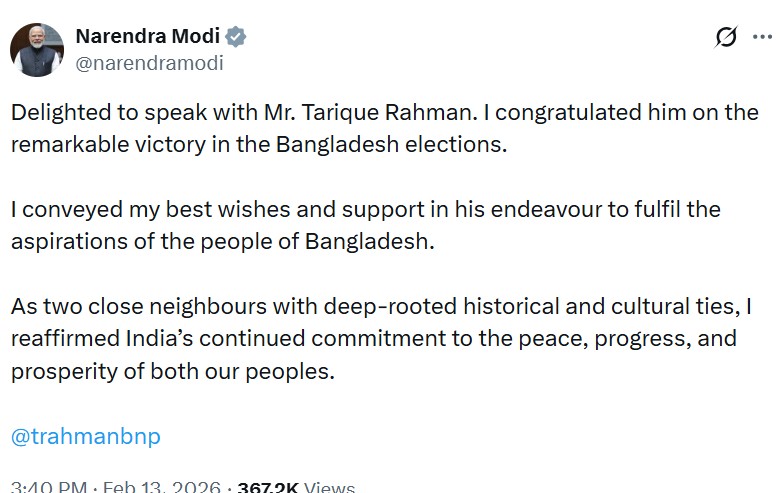
Task: Open the three-dot more options menu
Action: [765, 38]
